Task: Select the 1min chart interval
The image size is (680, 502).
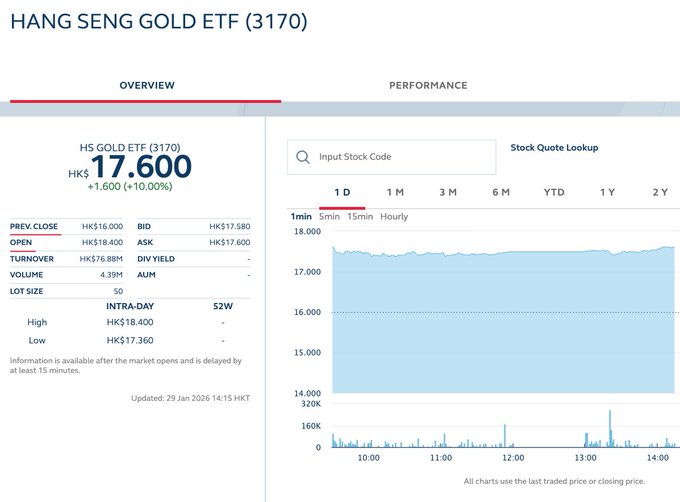Action: click(x=301, y=217)
